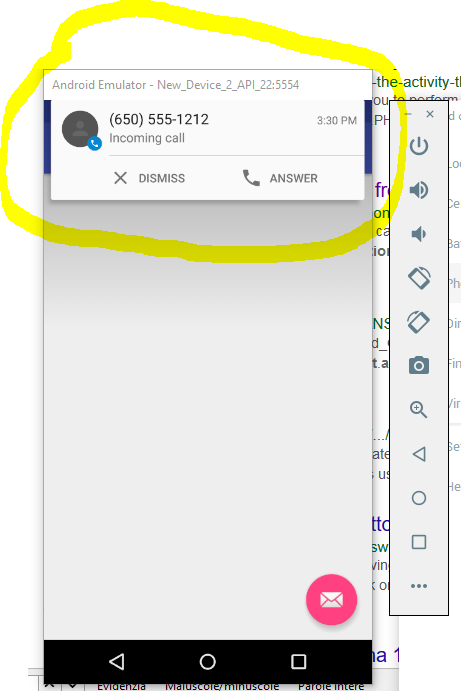Raise volume with the volume up icon
Viewport: 461px width, 691px height.
click(419, 190)
